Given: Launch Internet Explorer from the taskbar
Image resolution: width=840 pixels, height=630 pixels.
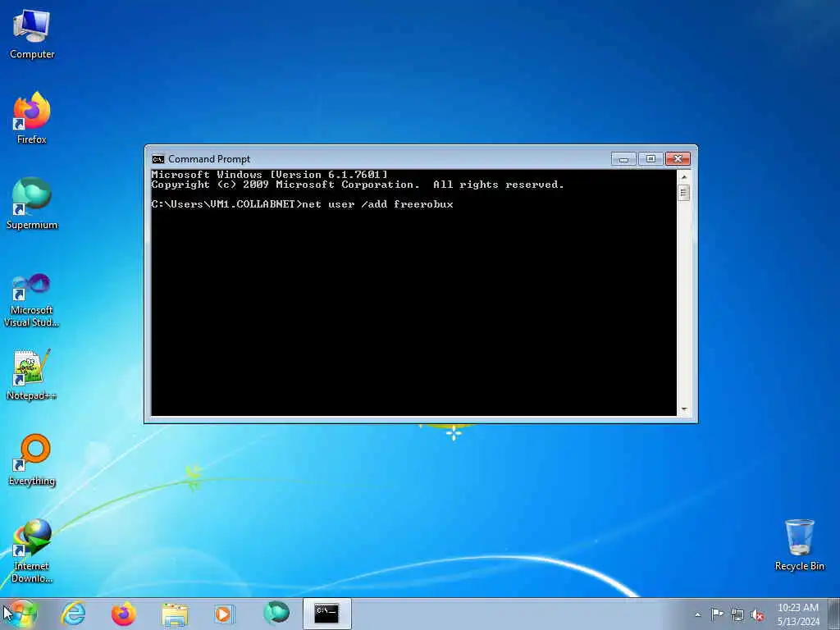Looking at the screenshot, I should 73,614.
